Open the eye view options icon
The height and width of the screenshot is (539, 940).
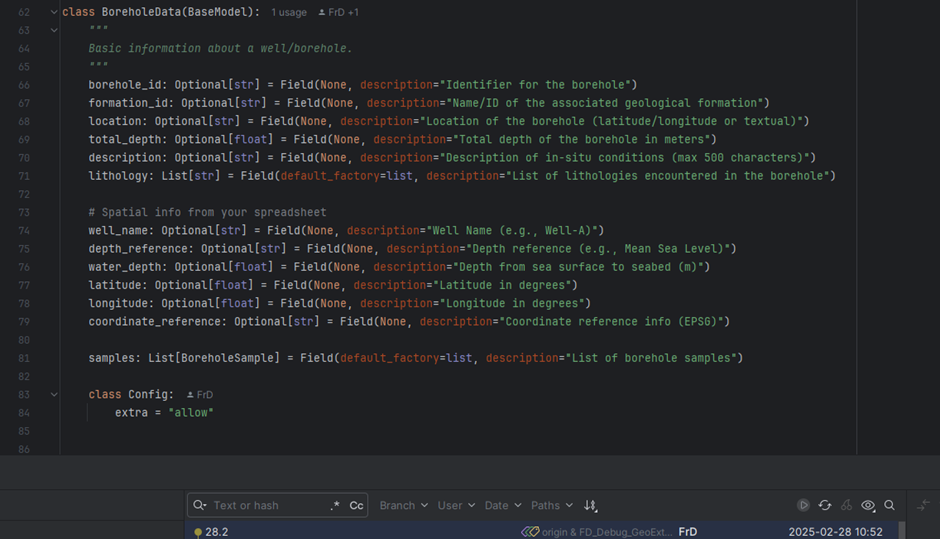pyautogui.click(x=868, y=505)
